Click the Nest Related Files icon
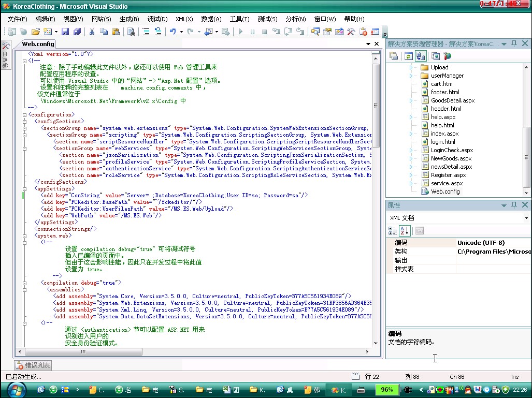Viewport: 532px width, 398px height. (x=421, y=56)
